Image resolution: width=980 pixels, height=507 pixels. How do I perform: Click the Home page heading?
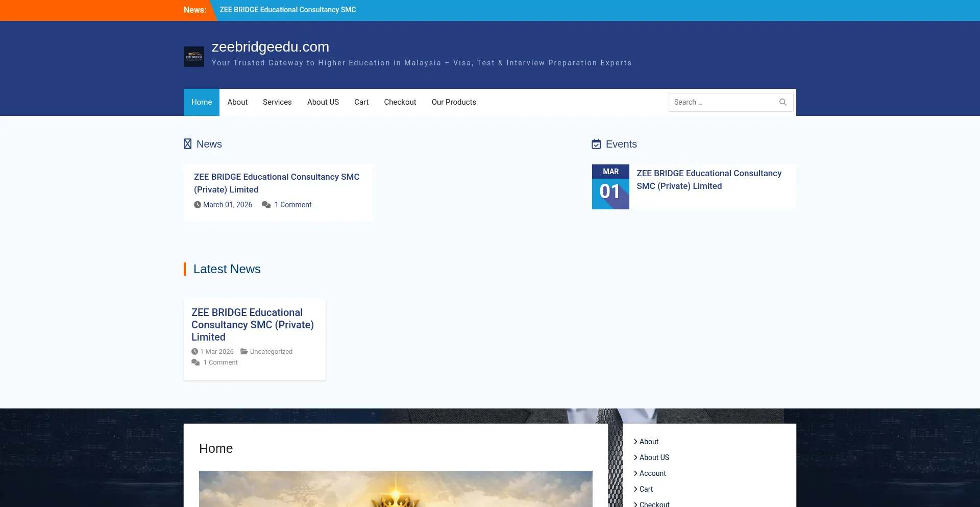click(216, 448)
